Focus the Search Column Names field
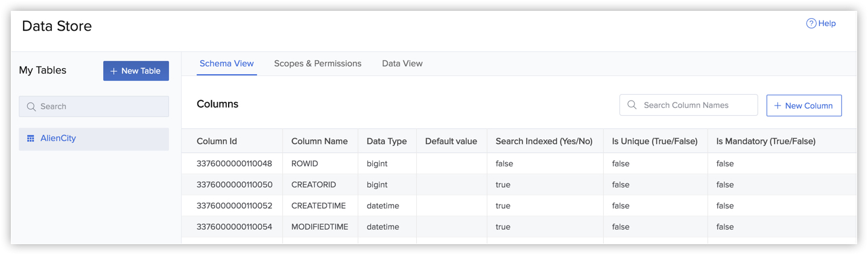The height and width of the screenshot is (255, 868). pyautogui.click(x=694, y=105)
